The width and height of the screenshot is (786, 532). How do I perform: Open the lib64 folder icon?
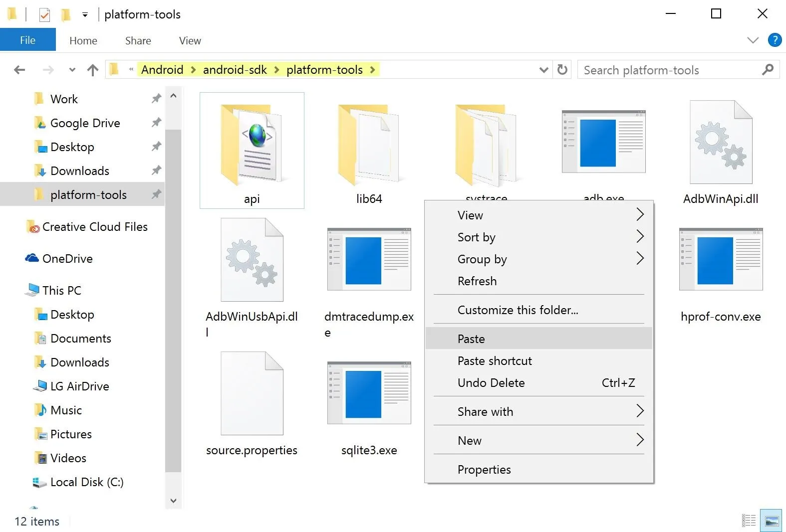coord(369,145)
